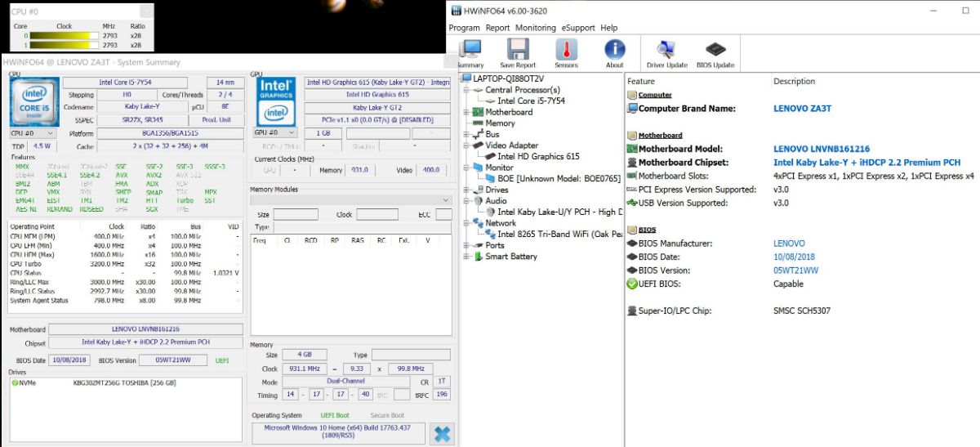980x447 pixels.
Task: Expand the Motherboard tree node
Action: tap(467, 112)
